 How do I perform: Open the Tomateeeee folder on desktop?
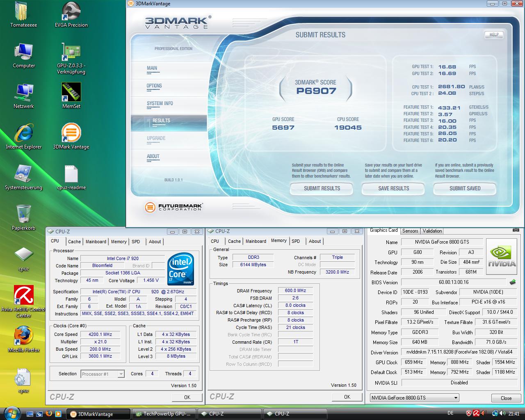[23, 15]
